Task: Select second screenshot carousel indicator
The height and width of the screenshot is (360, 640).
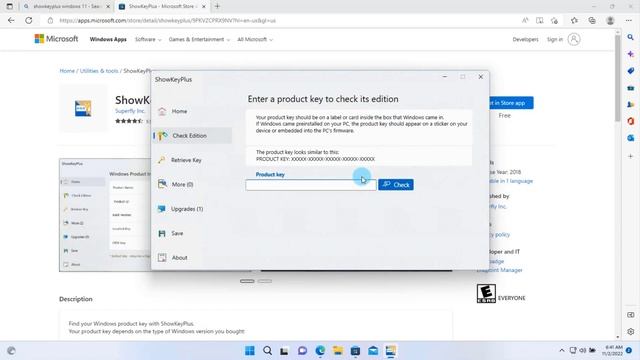Action: coord(264,281)
